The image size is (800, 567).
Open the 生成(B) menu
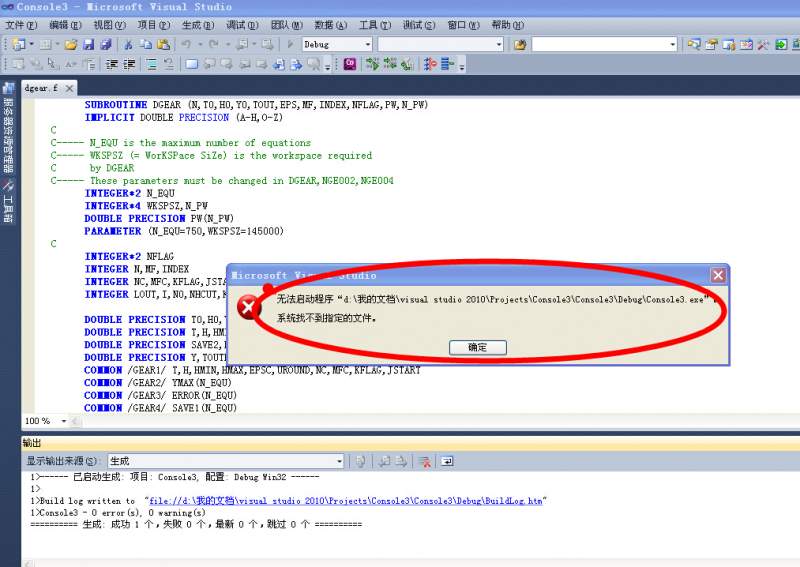pyautogui.click(x=198, y=25)
